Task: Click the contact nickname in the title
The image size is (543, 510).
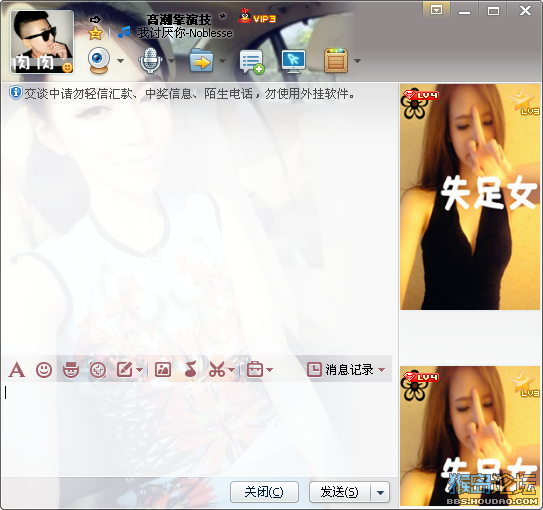Action: pyautogui.click(x=179, y=19)
